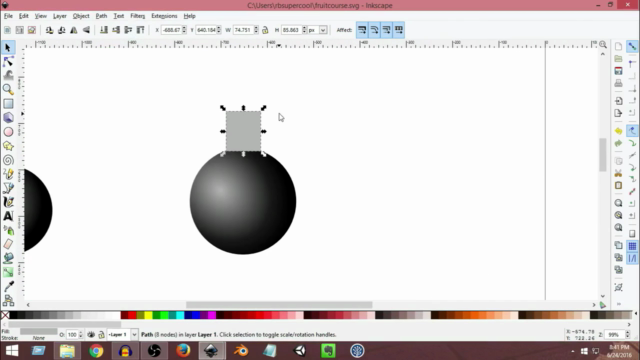Select the Star polygon tool

click(x=8, y=146)
